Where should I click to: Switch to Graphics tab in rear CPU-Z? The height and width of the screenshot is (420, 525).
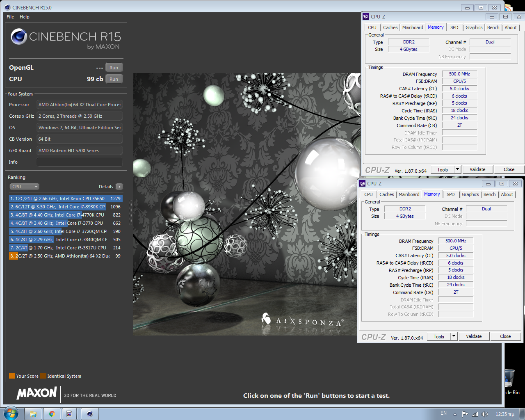tap(474, 27)
